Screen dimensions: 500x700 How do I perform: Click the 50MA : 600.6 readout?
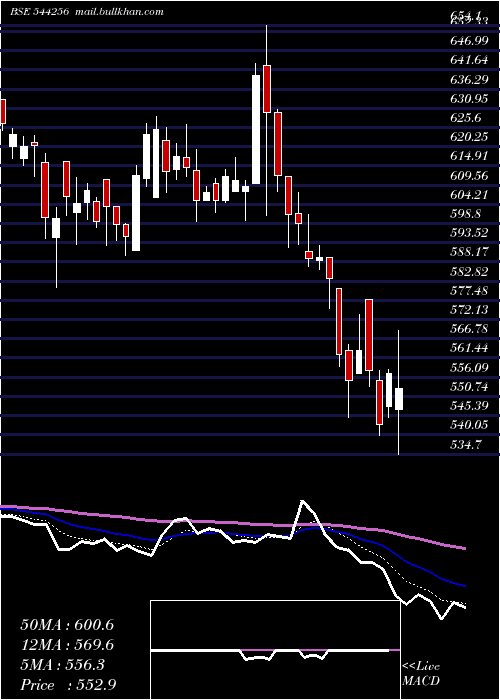(x=67, y=625)
